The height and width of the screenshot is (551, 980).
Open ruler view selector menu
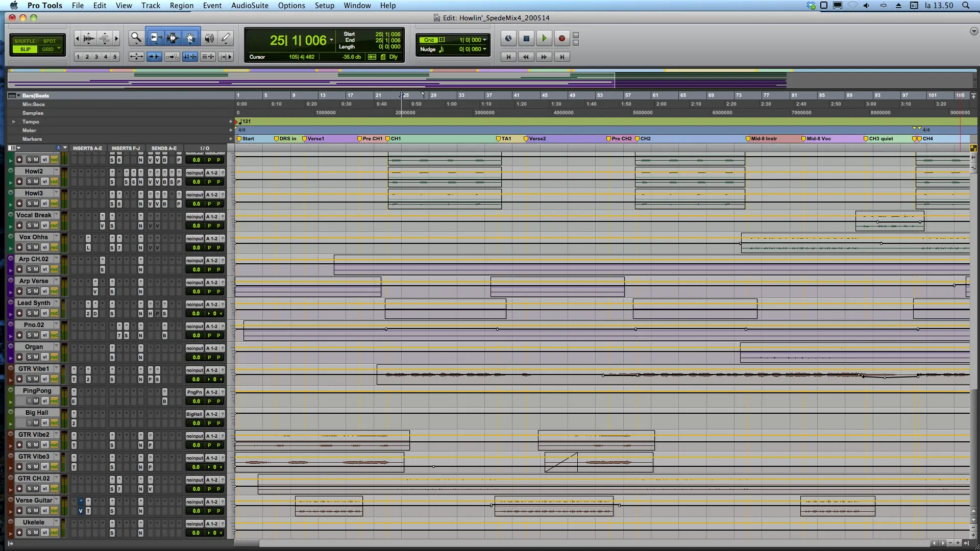click(14, 95)
